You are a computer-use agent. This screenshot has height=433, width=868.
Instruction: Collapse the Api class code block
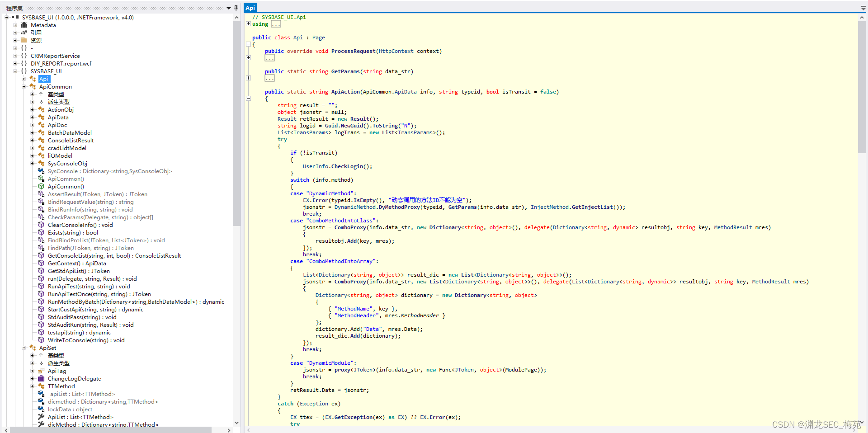tap(248, 44)
